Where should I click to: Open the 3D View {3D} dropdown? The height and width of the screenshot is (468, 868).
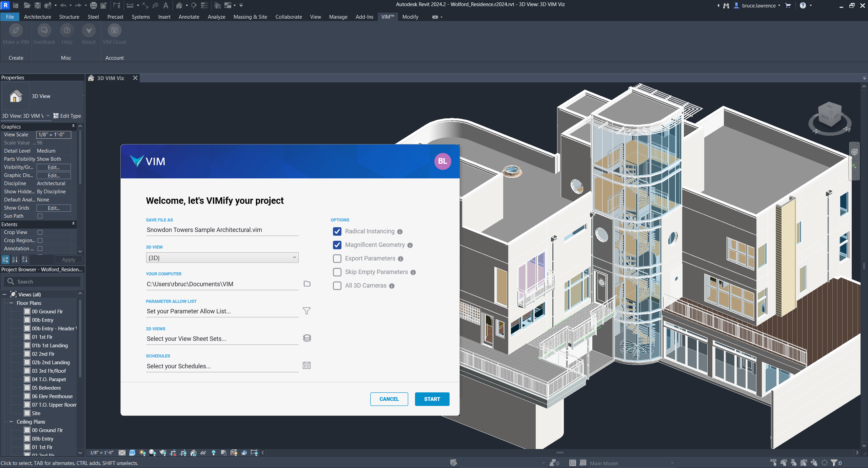click(222, 258)
